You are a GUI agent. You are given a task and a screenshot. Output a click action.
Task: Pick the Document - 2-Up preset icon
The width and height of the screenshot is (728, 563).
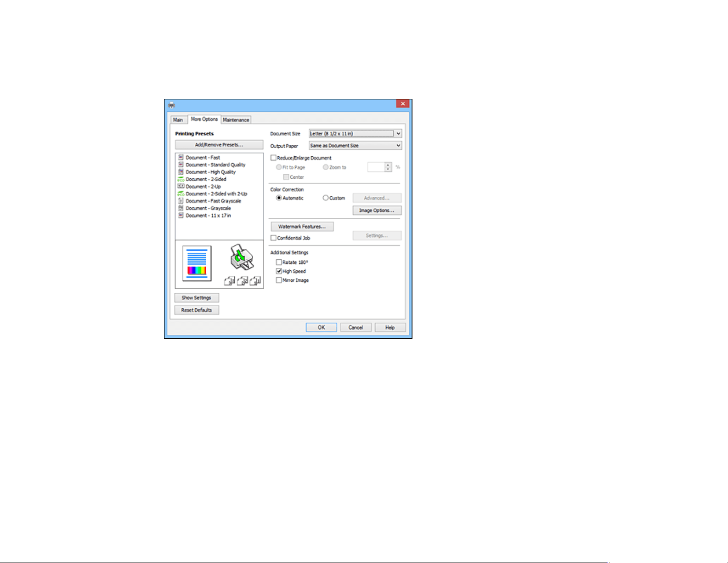pos(181,186)
